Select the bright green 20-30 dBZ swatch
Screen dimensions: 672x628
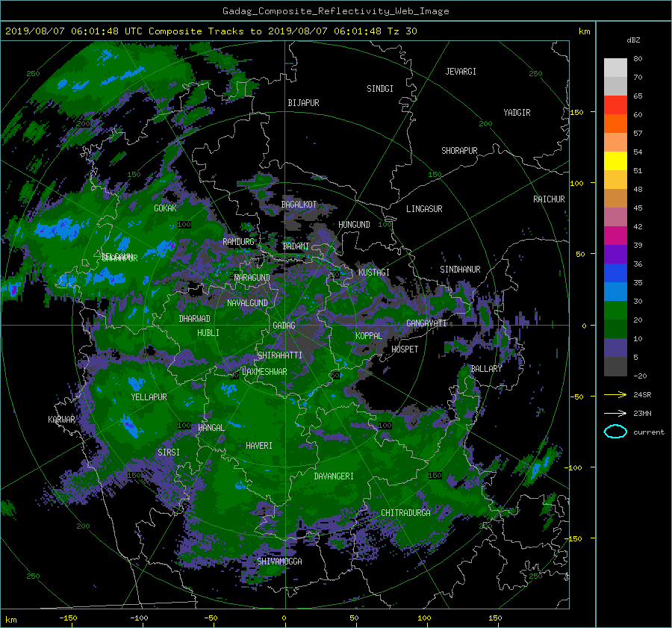[615, 311]
